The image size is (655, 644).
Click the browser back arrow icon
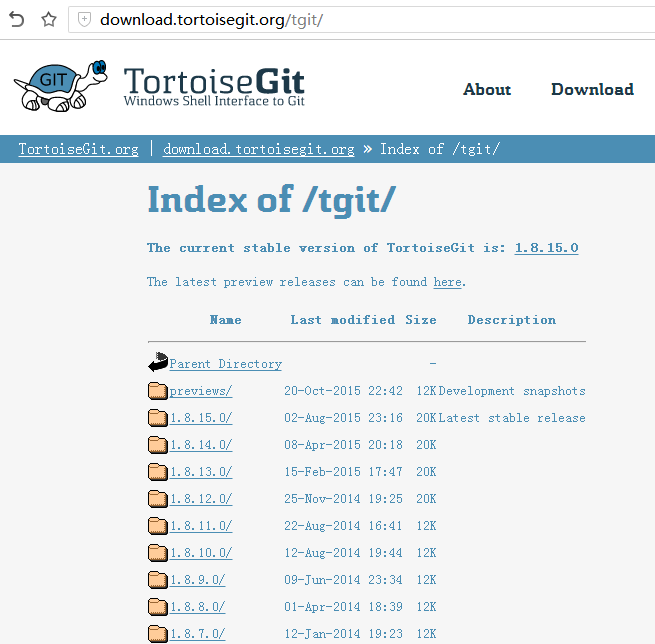click(x=17, y=20)
